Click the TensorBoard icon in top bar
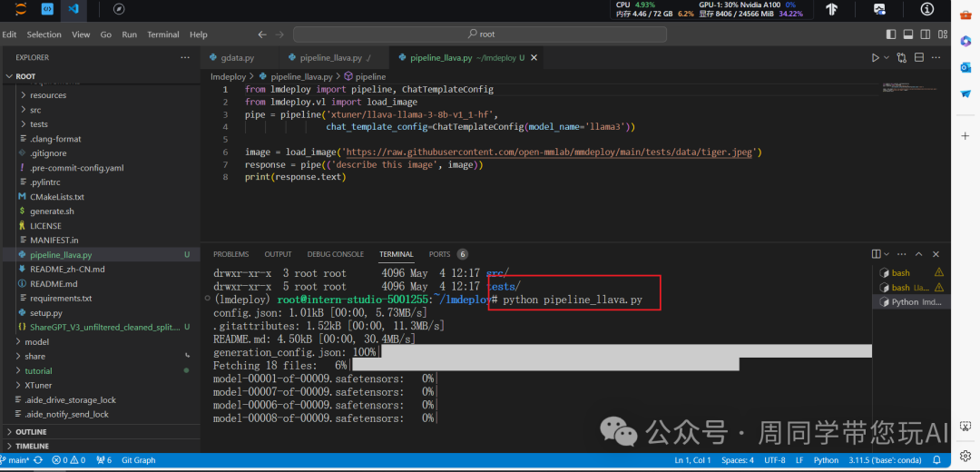This screenshot has width=980, height=472. click(831, 9)
